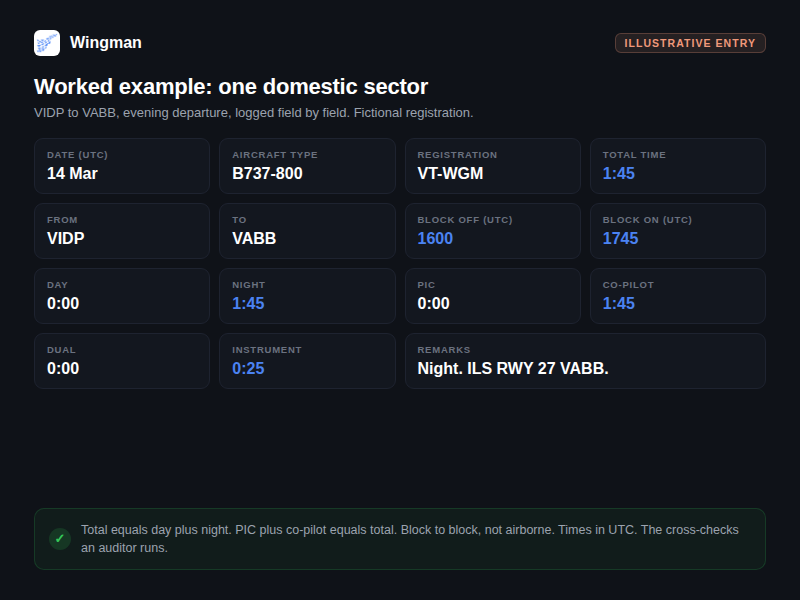Select the Registration field VT-WGM
800x600 pixels.
(x=493, y=166)
